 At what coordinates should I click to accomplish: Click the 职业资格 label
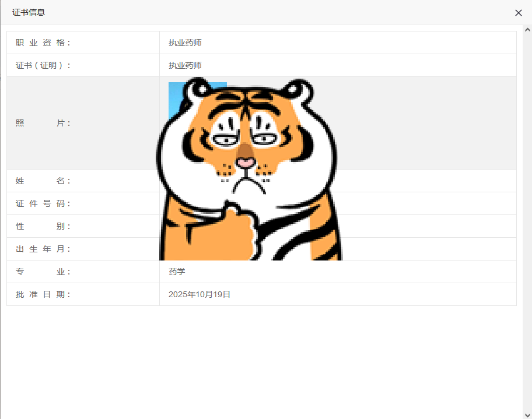[x=43, y=43]
